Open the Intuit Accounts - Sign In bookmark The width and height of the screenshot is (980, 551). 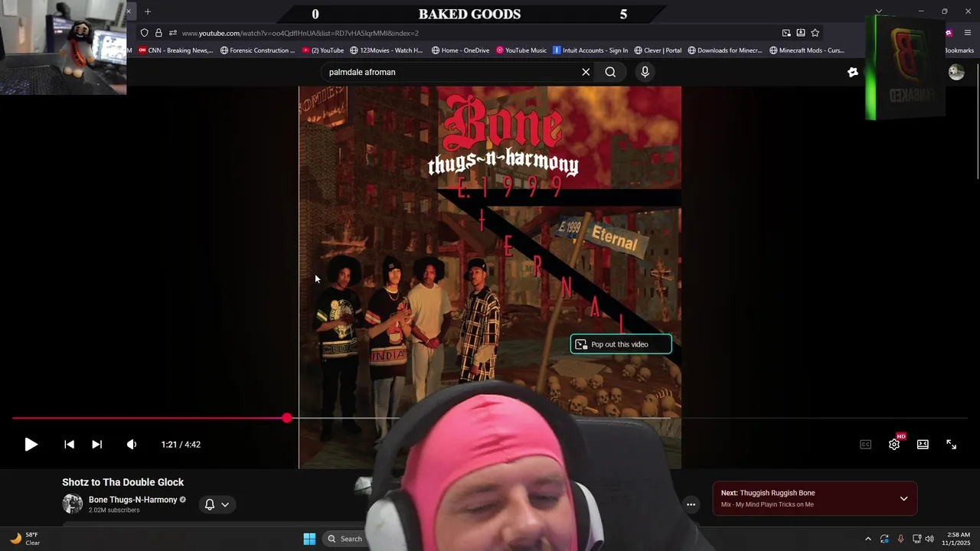click(590, 51)
